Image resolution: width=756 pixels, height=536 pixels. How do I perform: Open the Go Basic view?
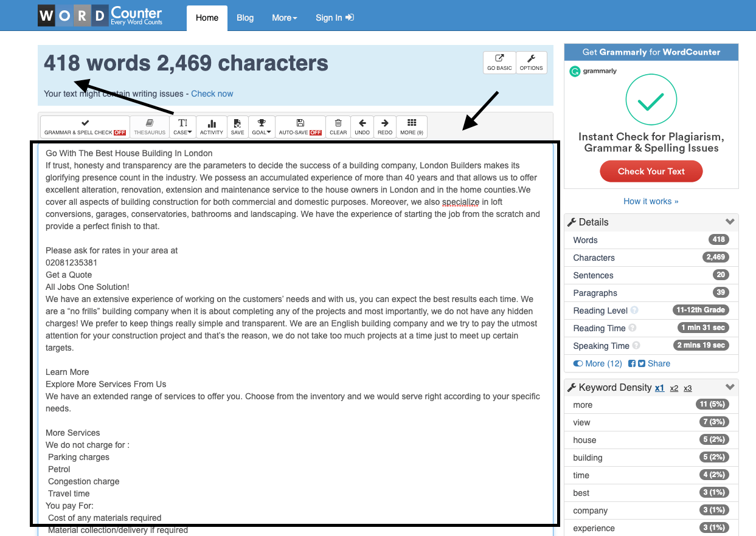click(499, 63)
